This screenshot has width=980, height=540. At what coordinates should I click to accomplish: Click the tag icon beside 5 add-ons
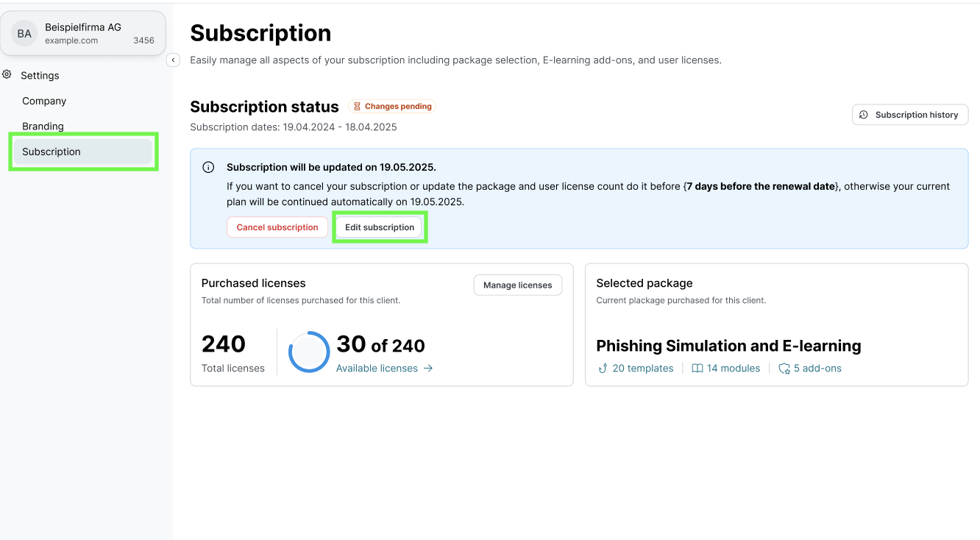pos(783,368)
